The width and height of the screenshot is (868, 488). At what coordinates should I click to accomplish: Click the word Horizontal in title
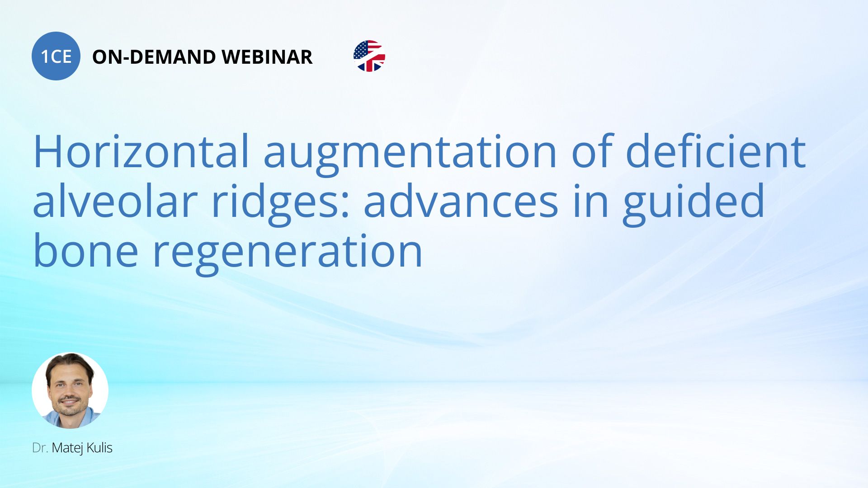(141, 152)
